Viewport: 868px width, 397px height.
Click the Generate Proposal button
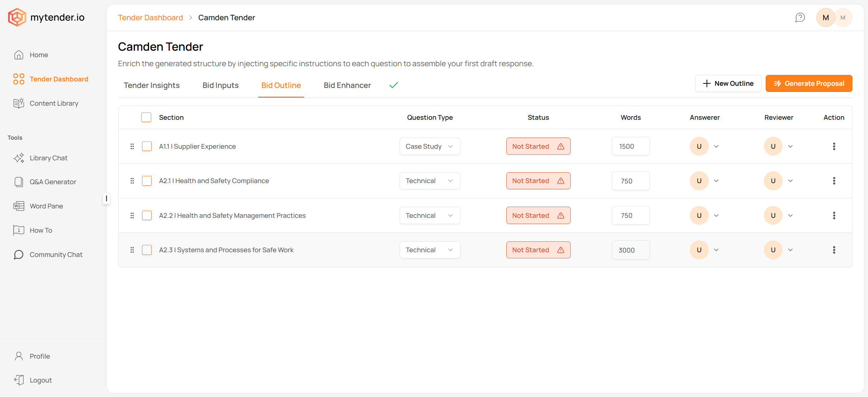(x=809, y=84)
